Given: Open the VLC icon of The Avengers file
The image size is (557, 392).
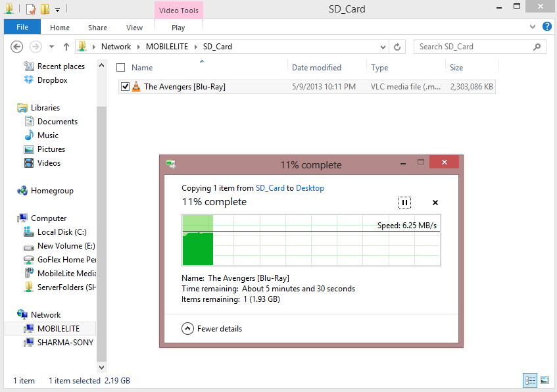Looking at the screenshot, I should pos(136,87).
